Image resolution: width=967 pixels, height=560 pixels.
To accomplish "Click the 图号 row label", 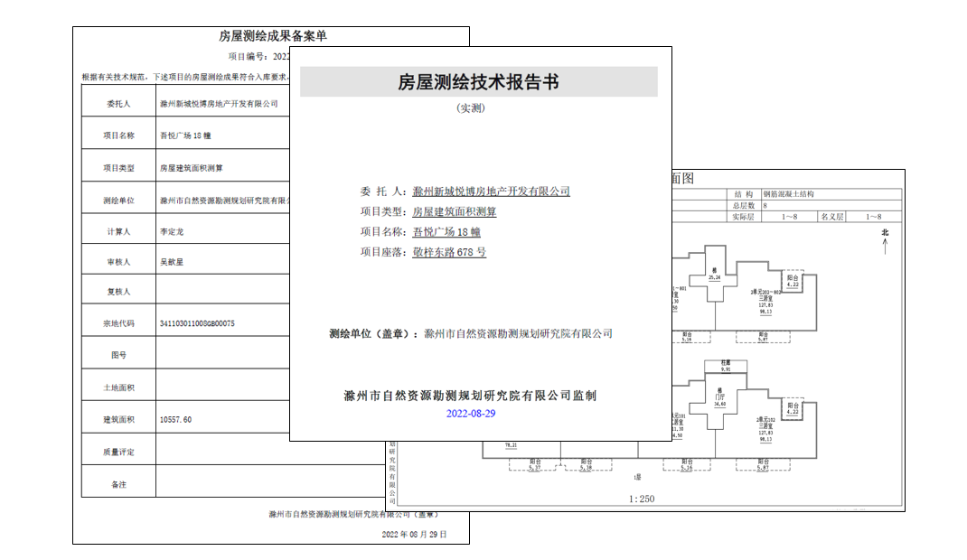I will (118, 355).
